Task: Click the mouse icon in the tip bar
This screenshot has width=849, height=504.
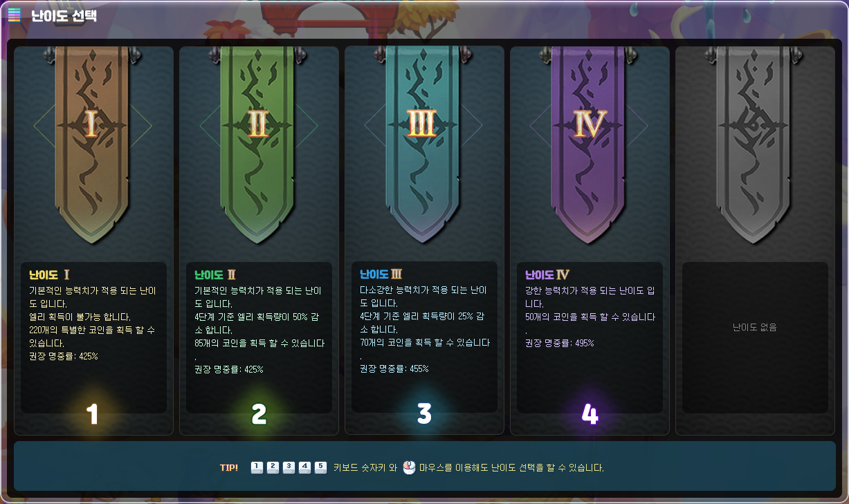Action: coord(408,468)
